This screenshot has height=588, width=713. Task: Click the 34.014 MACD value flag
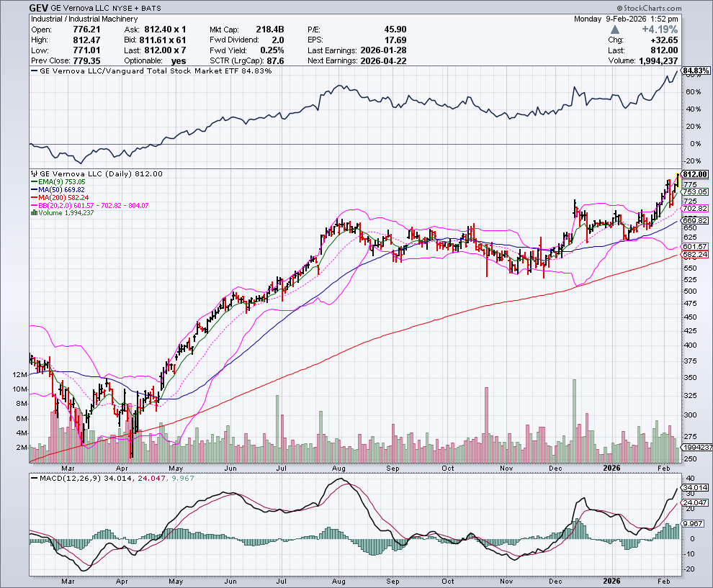[694, 487]
